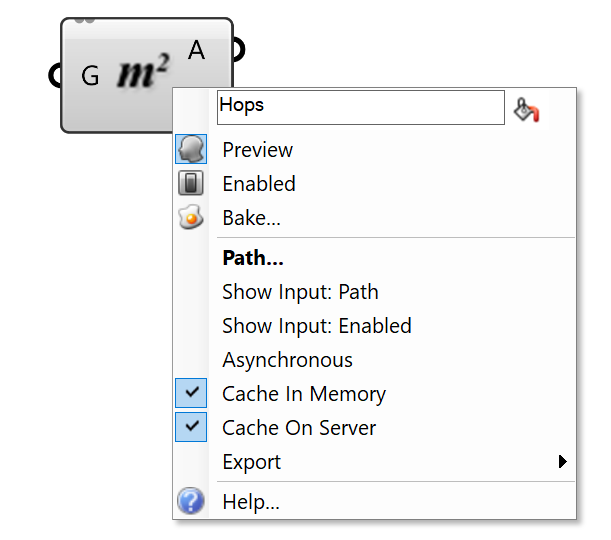The image size is (611, 540).
Task: Click the Enabled switch icon
Action: 191,184
